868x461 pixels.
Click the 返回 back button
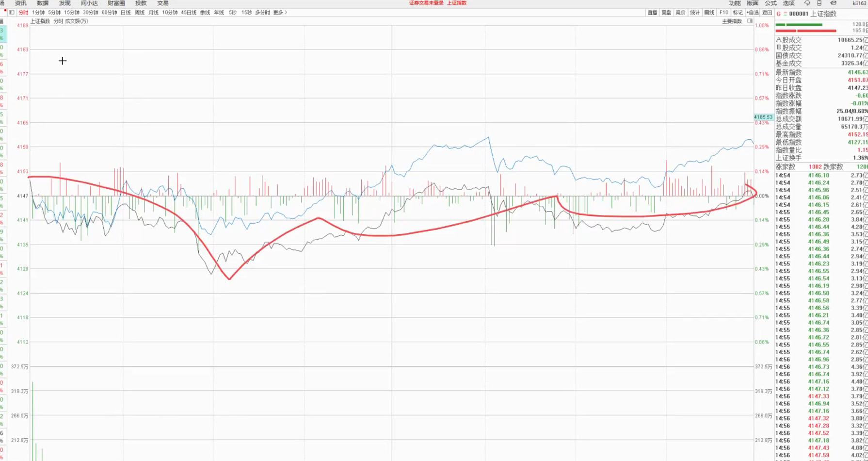tap(767, 13)
